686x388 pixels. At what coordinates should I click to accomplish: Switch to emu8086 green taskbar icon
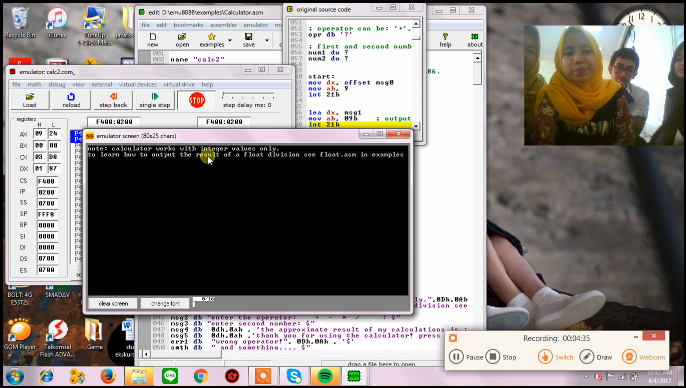353,376
